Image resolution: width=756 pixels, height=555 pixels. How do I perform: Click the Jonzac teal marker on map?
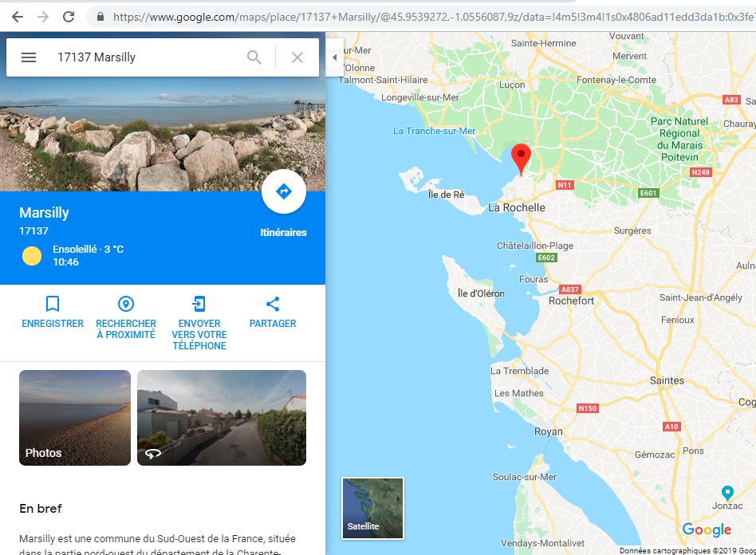pyautogui.click(x=726, y=492)
